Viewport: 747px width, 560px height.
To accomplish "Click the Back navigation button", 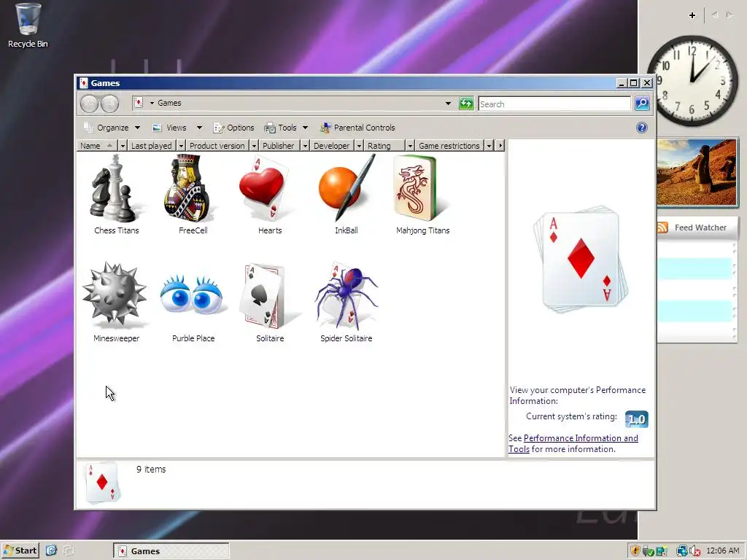I will [89, 104].
